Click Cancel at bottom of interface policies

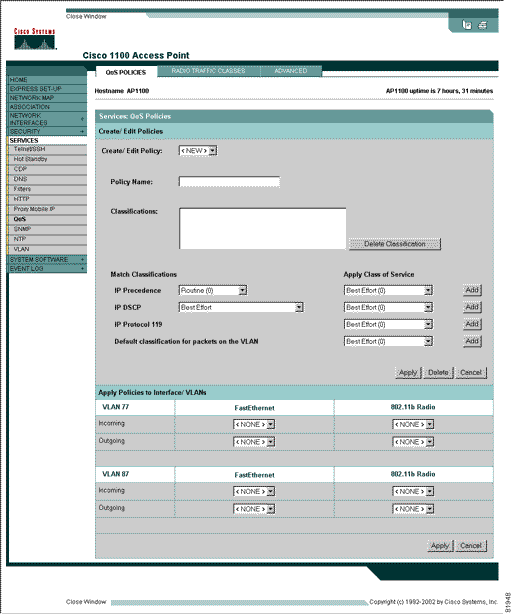point(471,546)
